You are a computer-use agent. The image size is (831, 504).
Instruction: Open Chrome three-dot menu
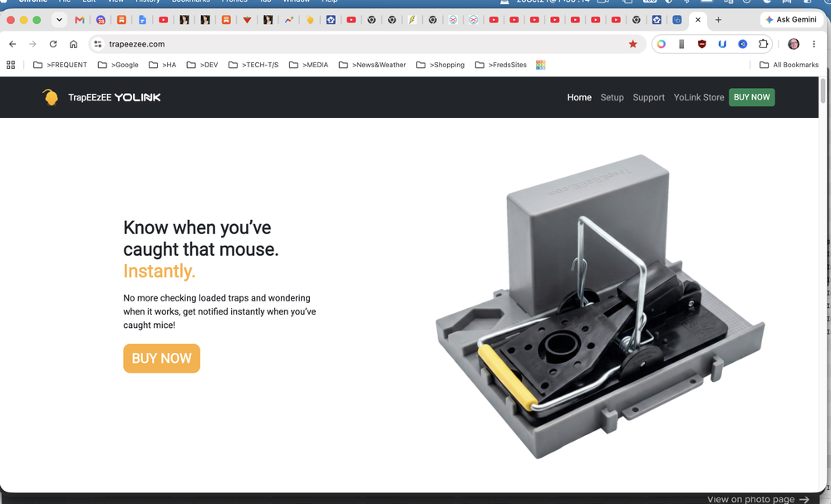[x=814, y=44]
